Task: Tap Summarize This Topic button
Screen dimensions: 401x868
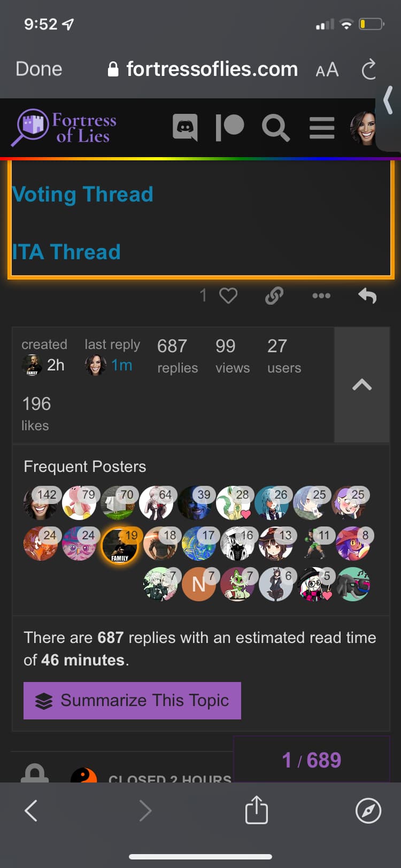Action: point(132,700)
